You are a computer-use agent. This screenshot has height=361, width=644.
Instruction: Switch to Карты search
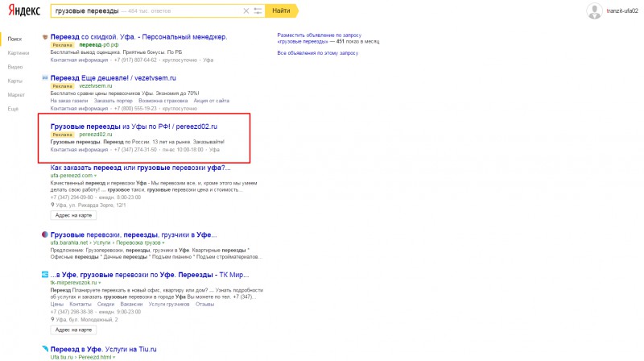(14, 81)
